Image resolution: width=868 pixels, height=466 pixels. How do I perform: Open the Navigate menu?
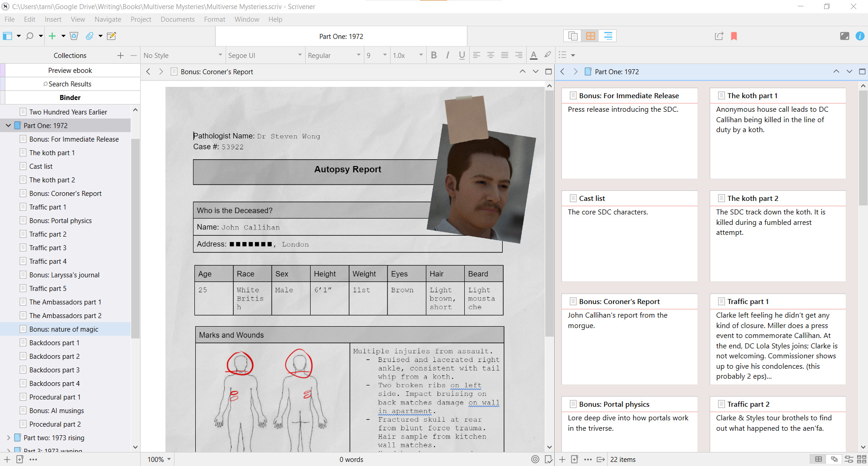point(108,19)
